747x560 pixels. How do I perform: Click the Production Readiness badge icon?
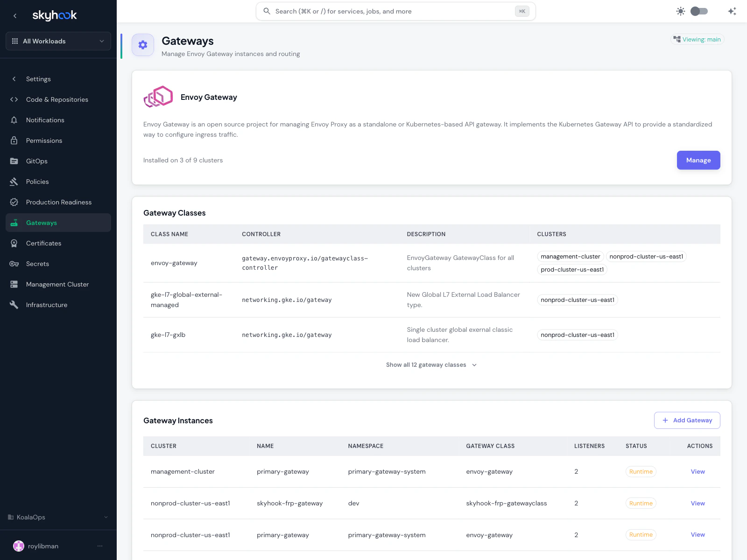[14, 202]
